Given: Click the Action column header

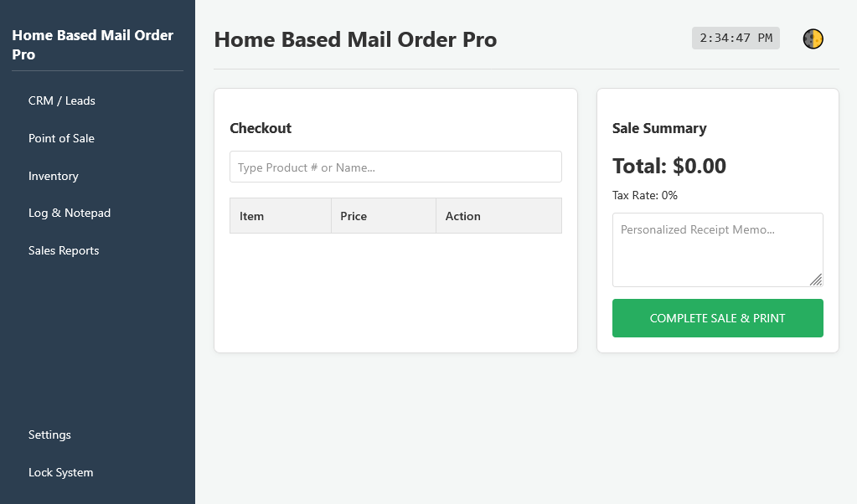Looking at the screenshot, I should coord(463,216).
